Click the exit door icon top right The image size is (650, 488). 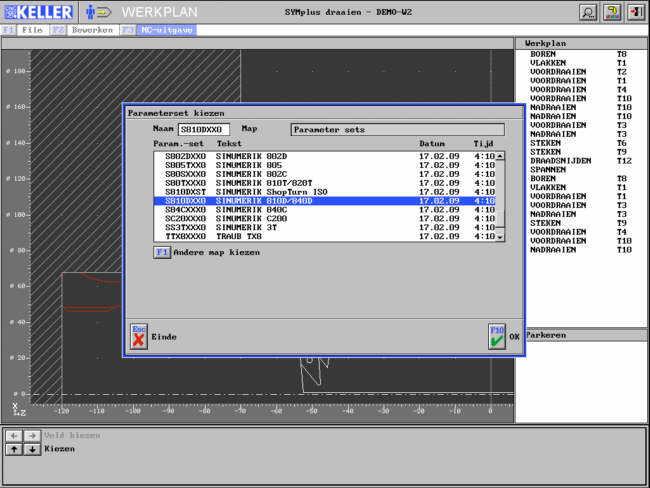pyautogui.click(x=635, y=12)
